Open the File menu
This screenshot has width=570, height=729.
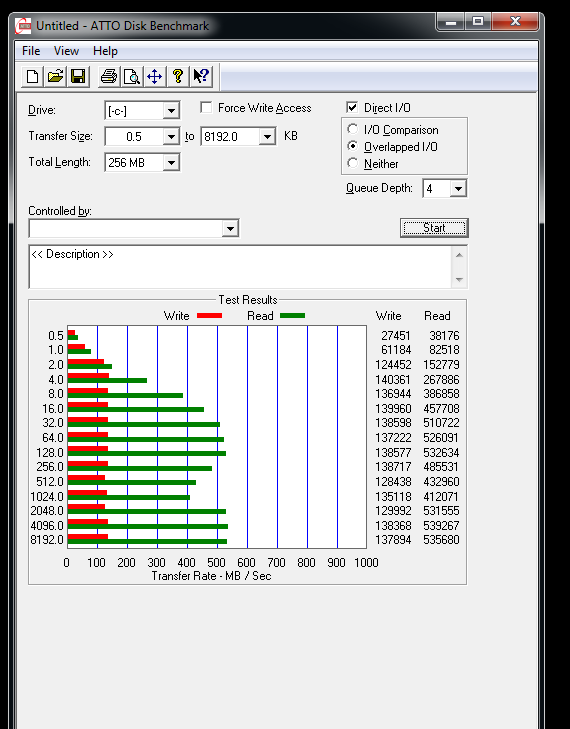(31, 51)
